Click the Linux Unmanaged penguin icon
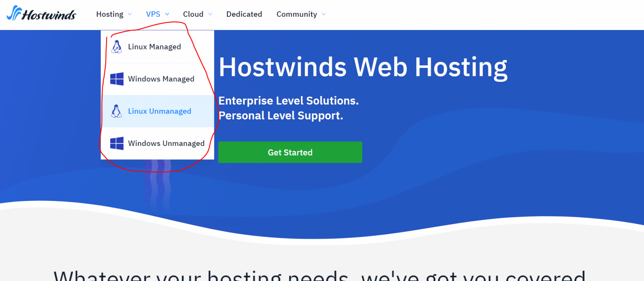The height and width of the screenshot is (281, 644). 117,111
